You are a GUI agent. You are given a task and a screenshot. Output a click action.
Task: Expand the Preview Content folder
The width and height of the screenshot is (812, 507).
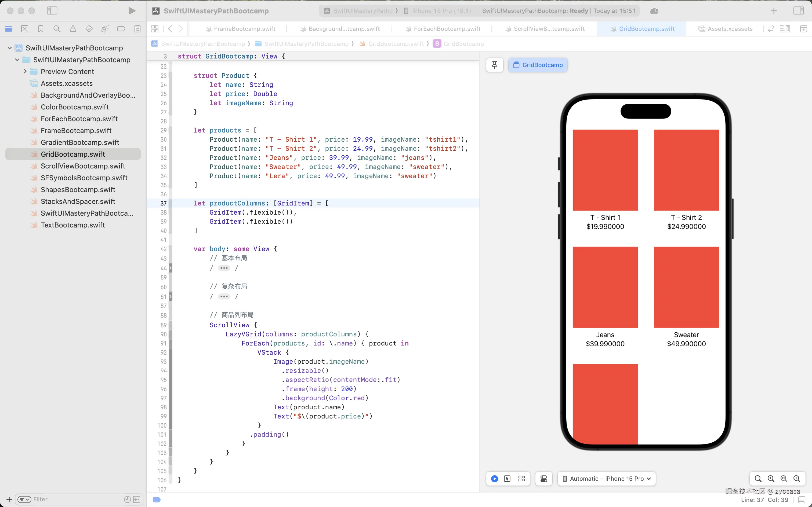(x=25, y=71)
